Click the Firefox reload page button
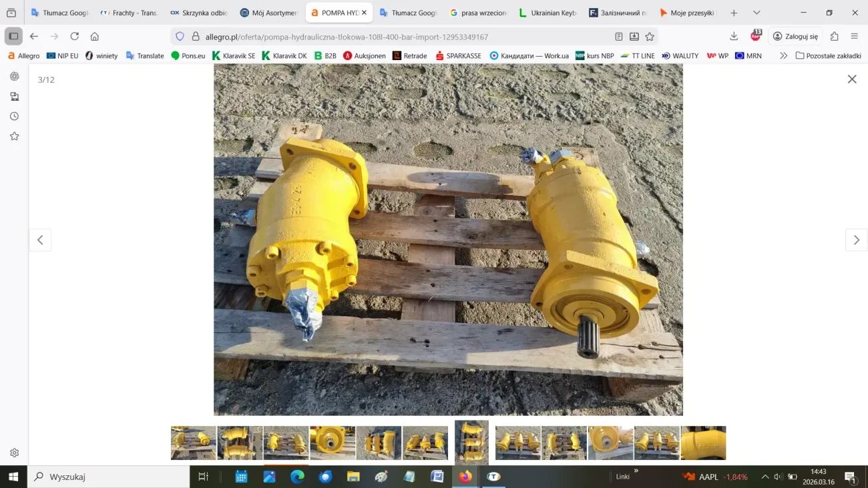The height and width of the screenshot is (488, 868). (74, 37)
